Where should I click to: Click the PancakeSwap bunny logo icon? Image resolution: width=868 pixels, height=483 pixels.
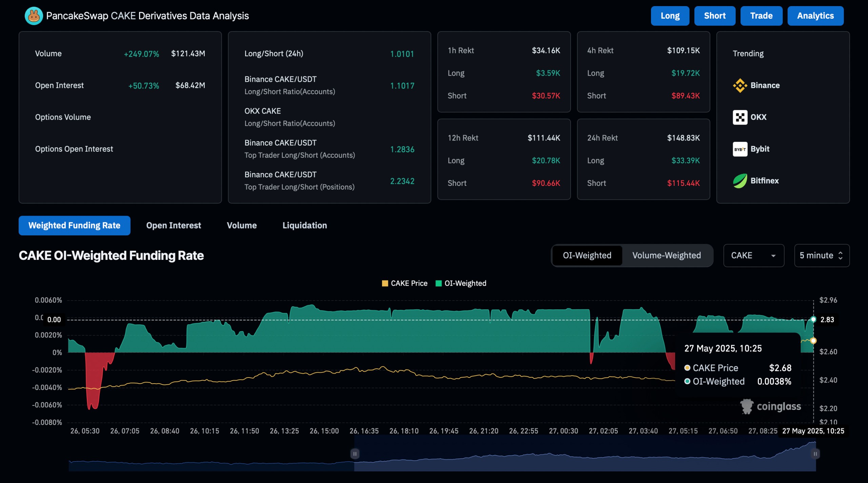(x=34, y=16)
